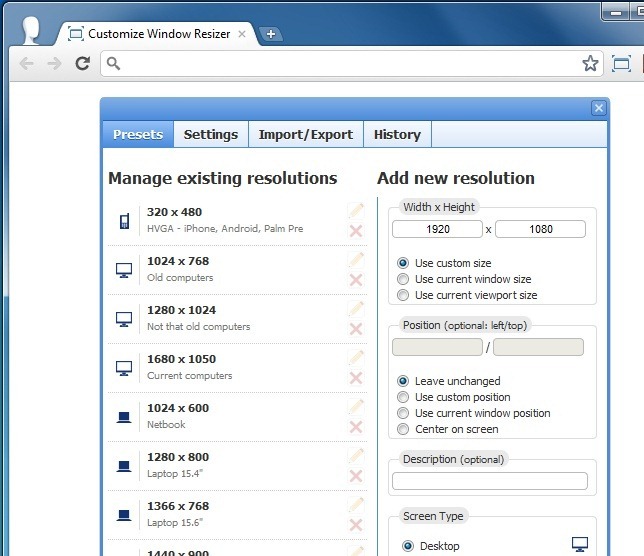This screenshot has height=556, width=644.
Task: Click the height field showing 1080
Action: tap(540, 229)
